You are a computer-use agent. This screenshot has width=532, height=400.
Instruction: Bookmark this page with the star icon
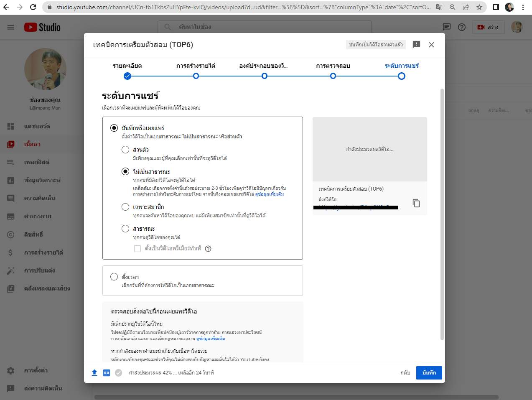pyautogui.click(x=479, y=7)
